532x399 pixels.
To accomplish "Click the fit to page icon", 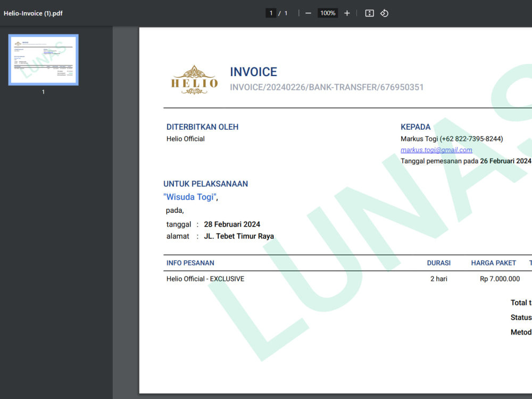I will tap(370, 13).
